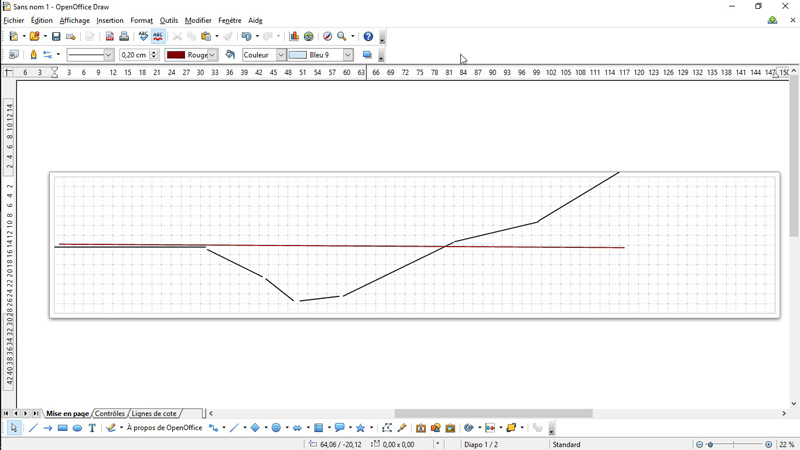Open the area style Couleur dropdown

281,55
